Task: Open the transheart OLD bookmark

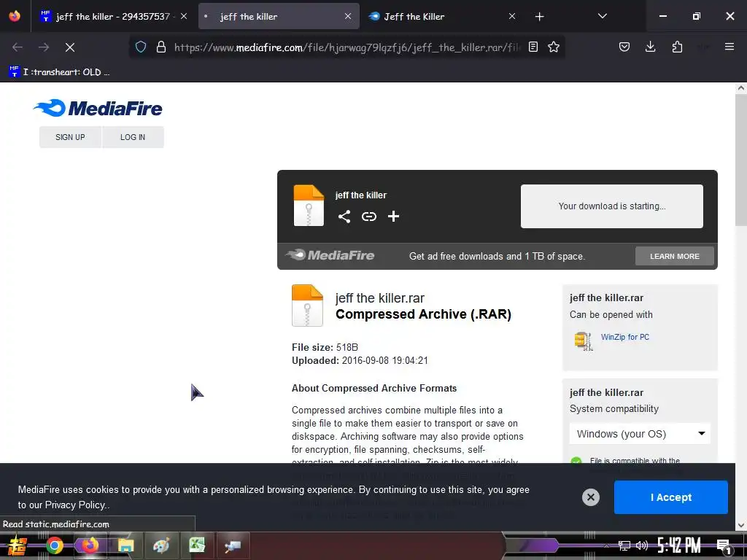Action: click(x=59, y=72)
